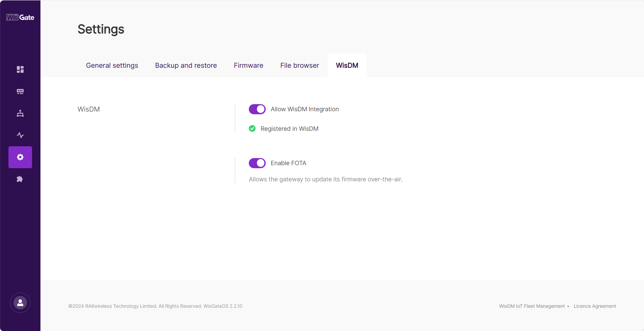The image size is (644, 331).
Task: Open the Extensions puzzle icon in sidebar
Action: click(20, 179)
